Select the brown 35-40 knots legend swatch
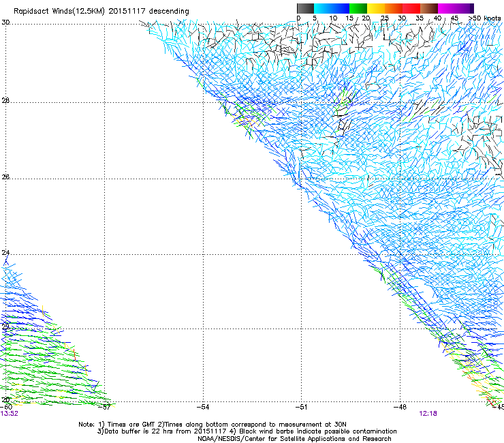Viewport: 504px width, 443px height. [x=429, y=8]
